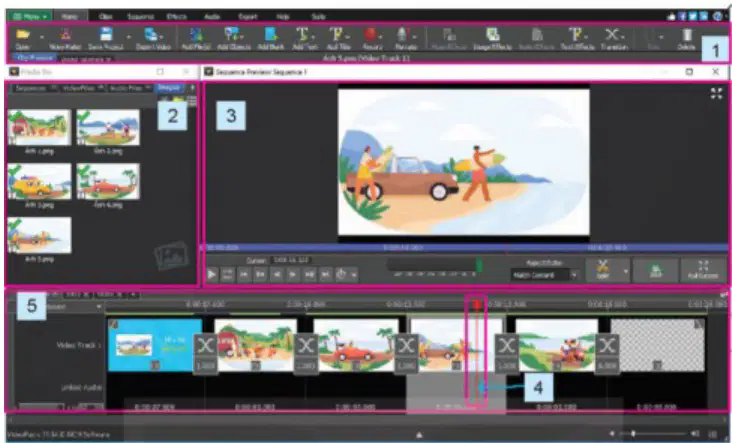
Task: Click the Narrate microphone icon
Action: coord(402,35)
